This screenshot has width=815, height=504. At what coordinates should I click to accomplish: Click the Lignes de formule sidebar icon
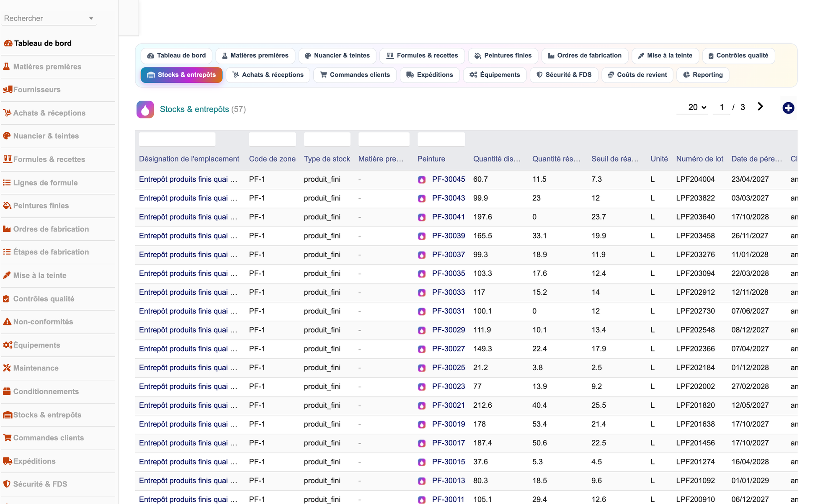pos(7,183)
